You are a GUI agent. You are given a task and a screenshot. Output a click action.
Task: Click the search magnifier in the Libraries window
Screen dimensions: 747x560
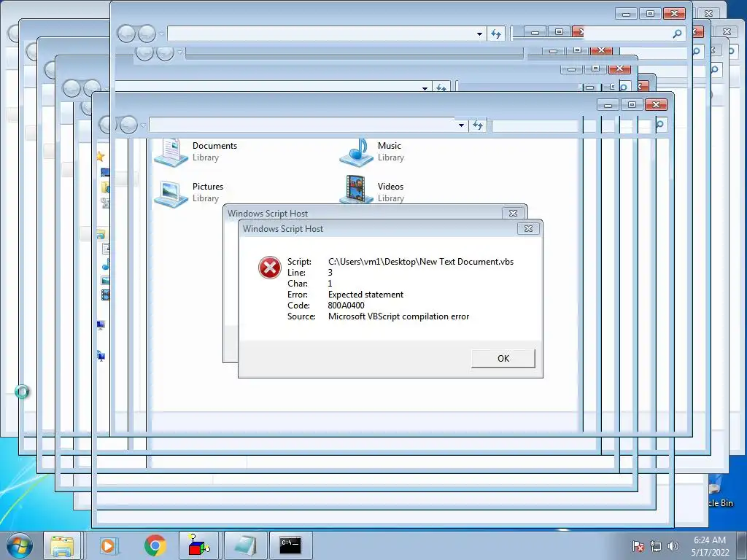[x=659, y=125]
